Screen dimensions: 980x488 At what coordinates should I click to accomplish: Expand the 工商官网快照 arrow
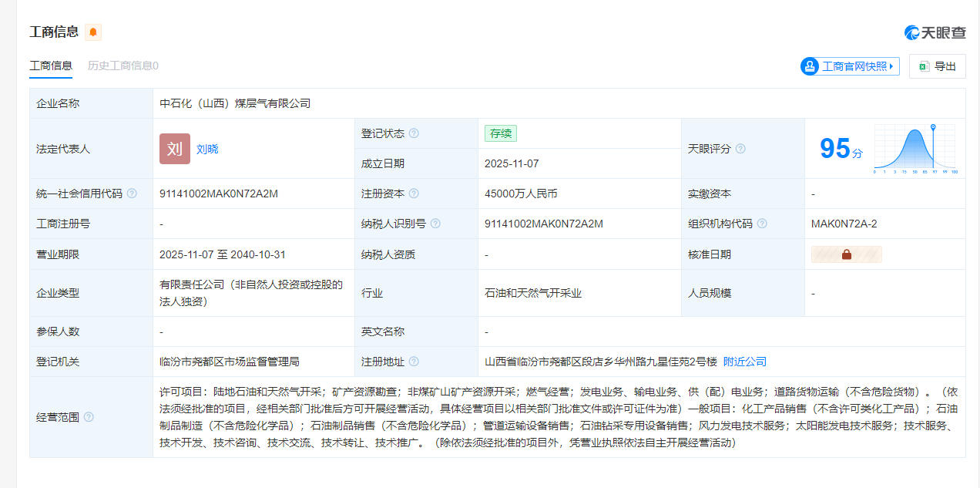tap(892, 66)
